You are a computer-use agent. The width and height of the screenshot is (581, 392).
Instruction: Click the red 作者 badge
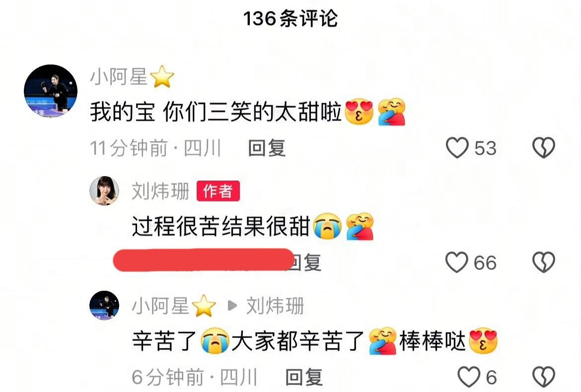pyautogui.click(x=218, y=191)
